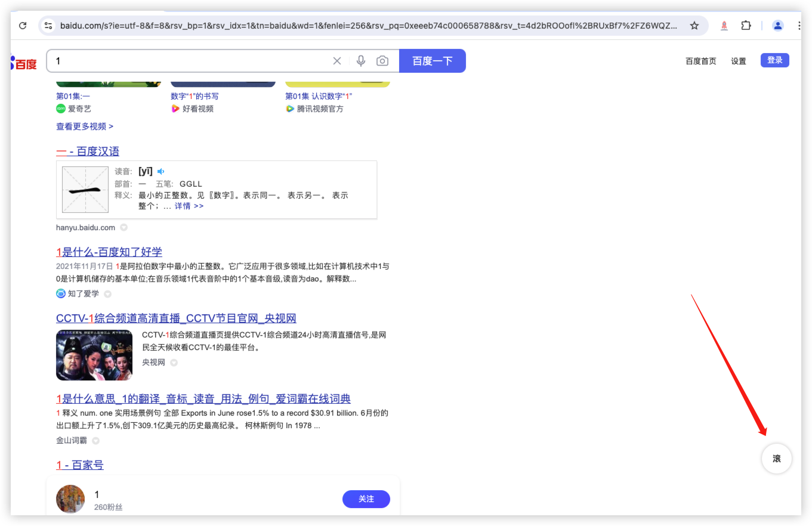Click the 好看视频 source icon

tap(175, 109)
